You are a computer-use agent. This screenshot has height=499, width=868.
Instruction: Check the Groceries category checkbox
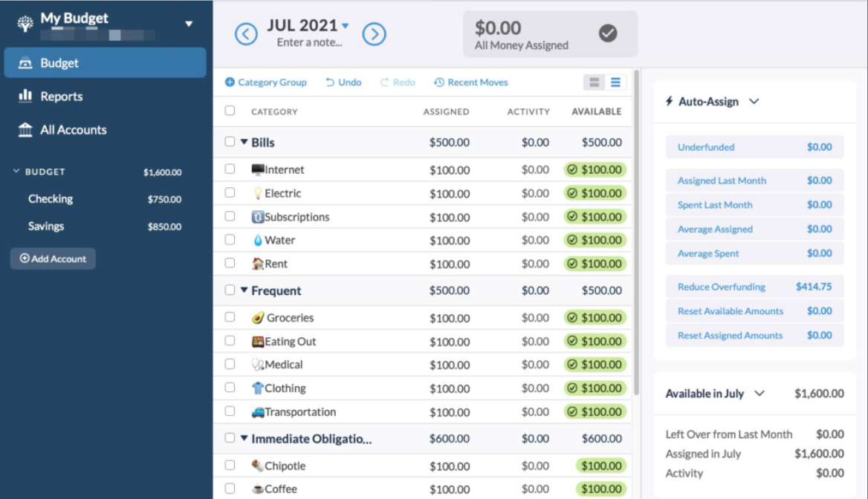(230, 317)
